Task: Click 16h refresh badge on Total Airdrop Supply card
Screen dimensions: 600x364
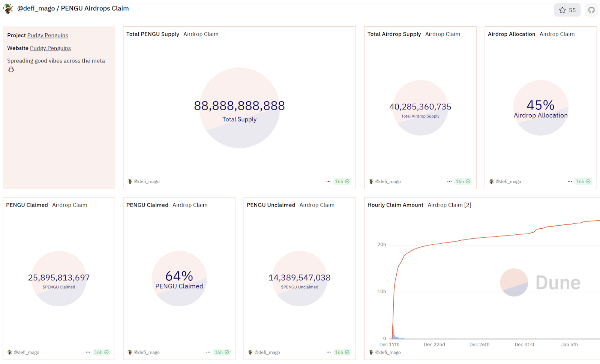Action: tap(463, 181)
